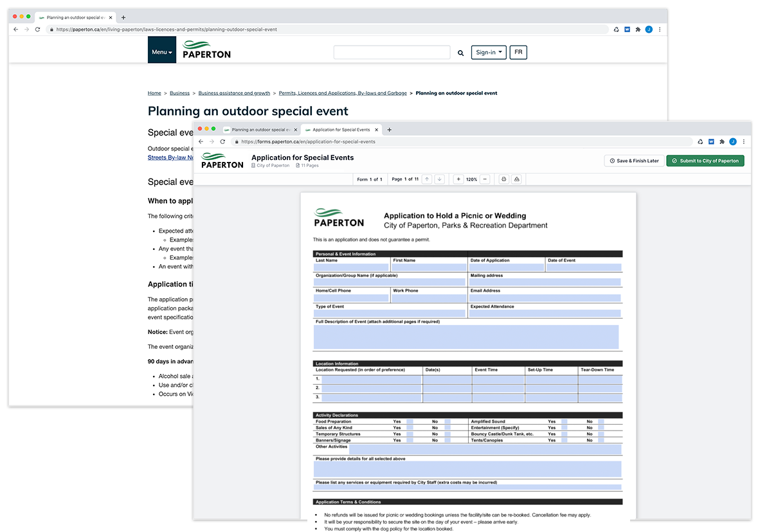
Task: Click the download icon in the PDF toolbar
Action: click(516, 179)
